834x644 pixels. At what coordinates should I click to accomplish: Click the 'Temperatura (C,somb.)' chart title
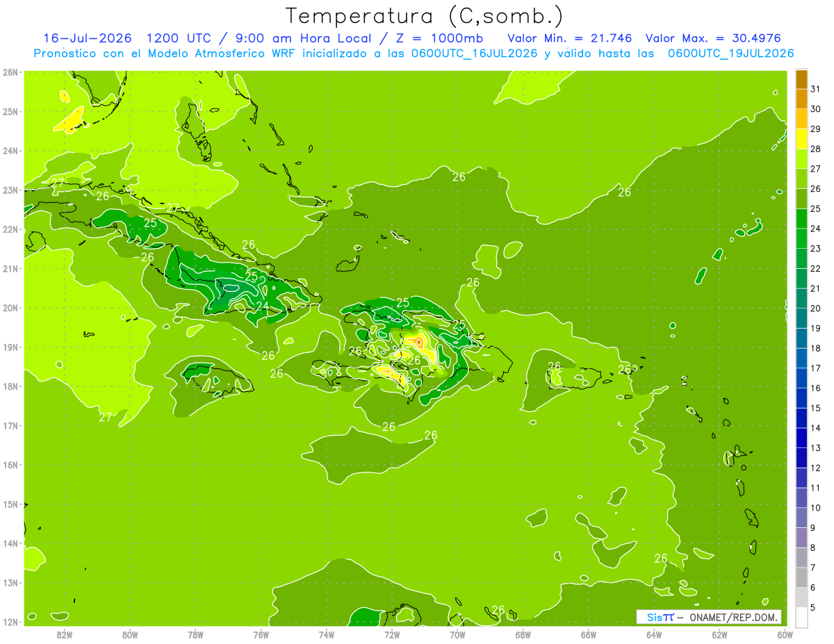[x=424, y=15]
